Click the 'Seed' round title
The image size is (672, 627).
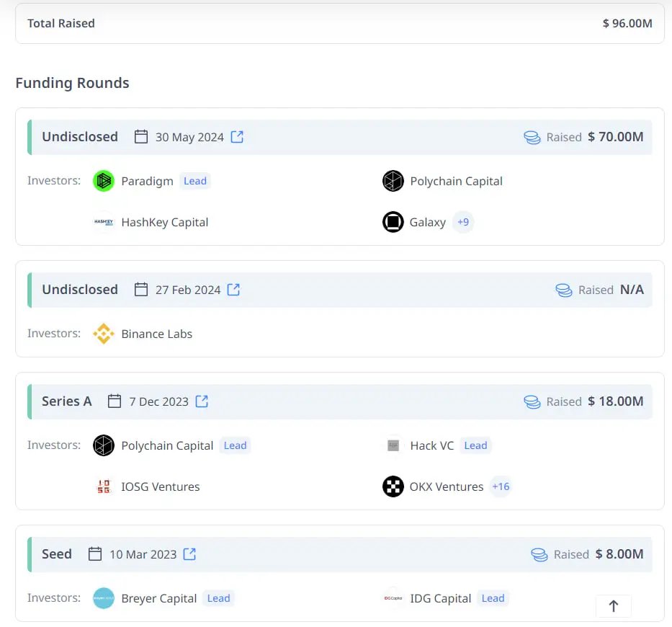pos(57,554)
